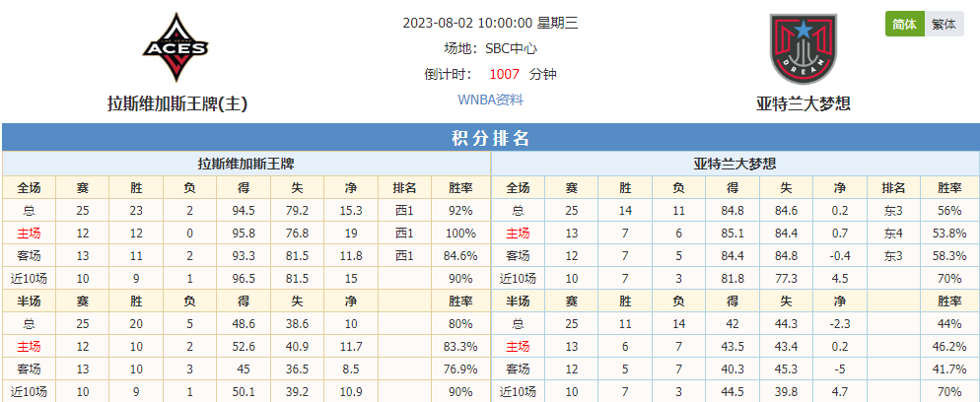
Task: Click Dream away win rate 58.3%
Action: 949,256
